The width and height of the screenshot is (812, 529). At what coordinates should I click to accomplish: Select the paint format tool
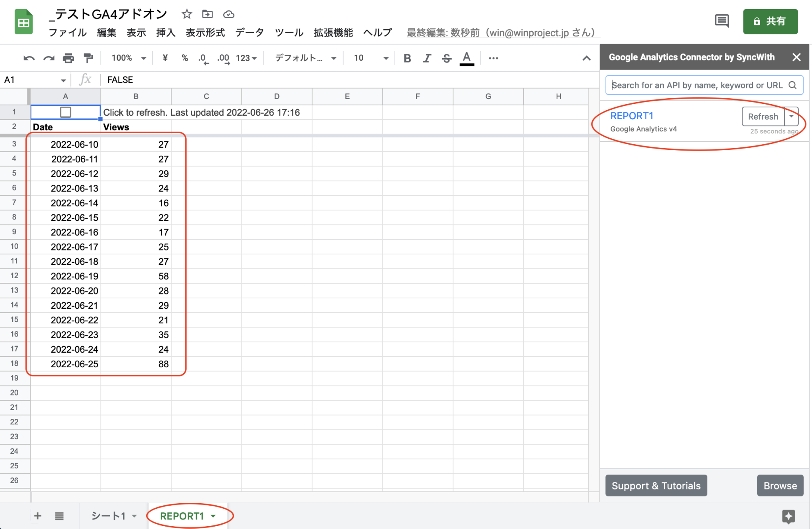[x=88, y=58]
